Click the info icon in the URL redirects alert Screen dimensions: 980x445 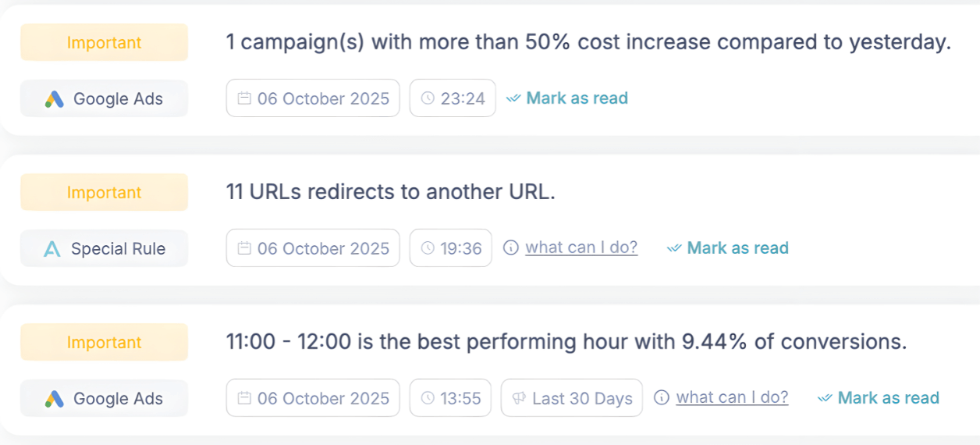(x=511, y=248)
